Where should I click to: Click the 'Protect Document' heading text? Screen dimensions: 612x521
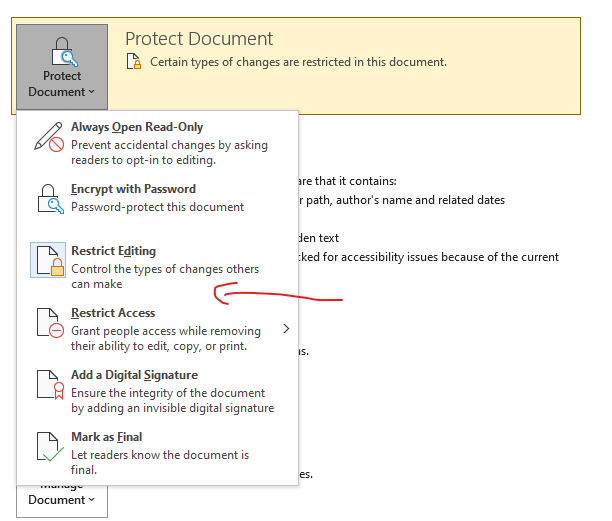pyautogui.click(x=199, y=39)
